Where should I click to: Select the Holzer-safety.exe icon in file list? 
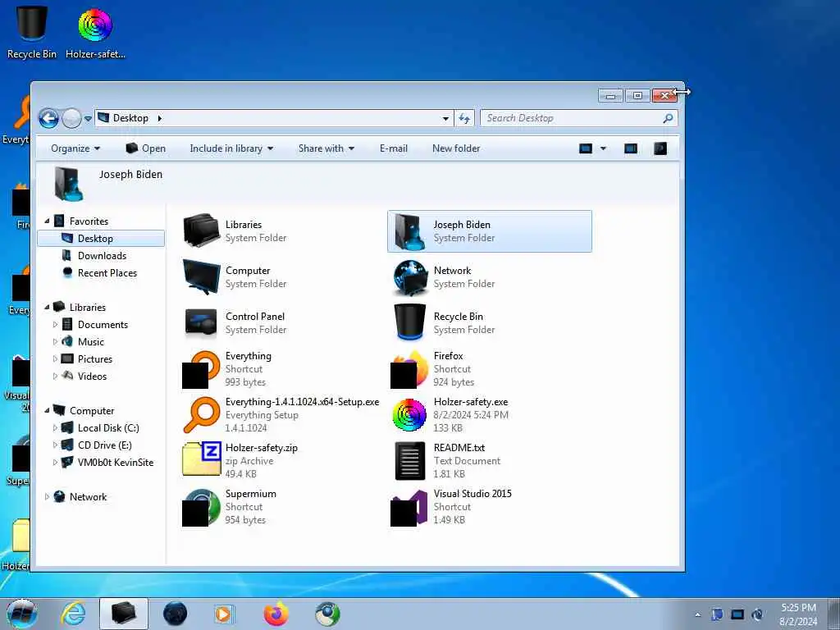(409, 415)
